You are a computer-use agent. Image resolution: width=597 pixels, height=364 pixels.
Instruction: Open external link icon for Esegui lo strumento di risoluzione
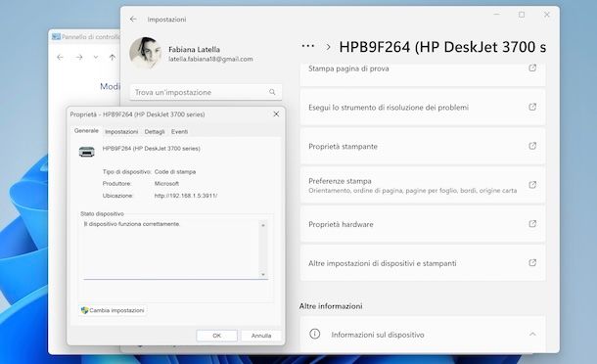click(532, 107)
